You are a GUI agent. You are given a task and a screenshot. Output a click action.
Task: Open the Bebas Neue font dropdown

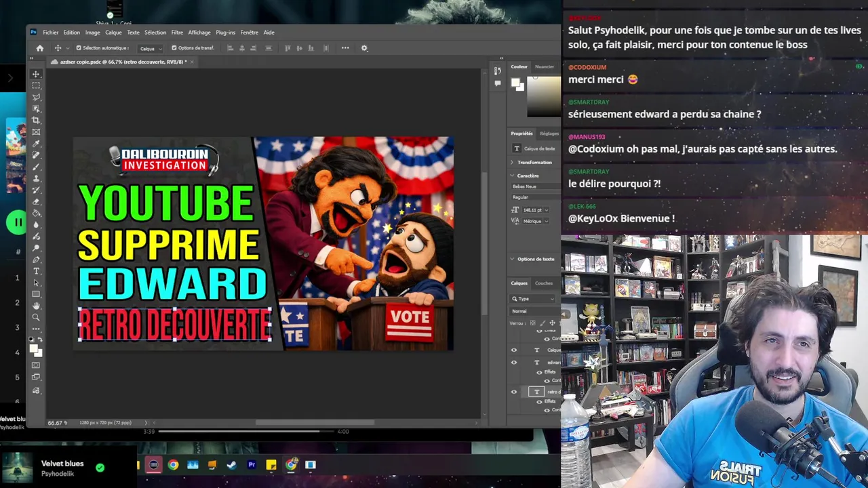pyautogui.click(x=536, y=186)
